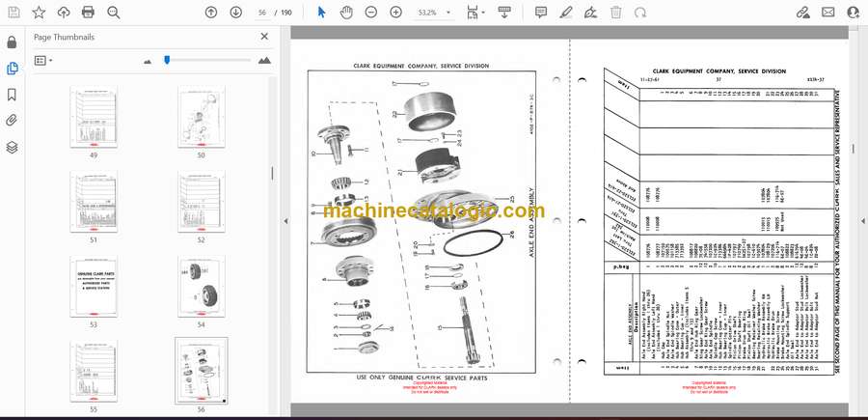Open page 54 thumbnail
Screen dimensions: 868x420
[x=202, y=287]
